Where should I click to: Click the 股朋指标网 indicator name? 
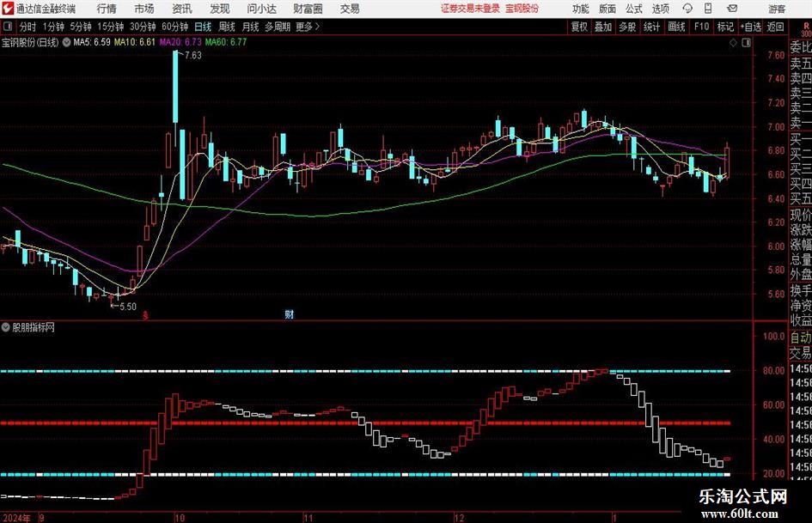click(34, 327)
